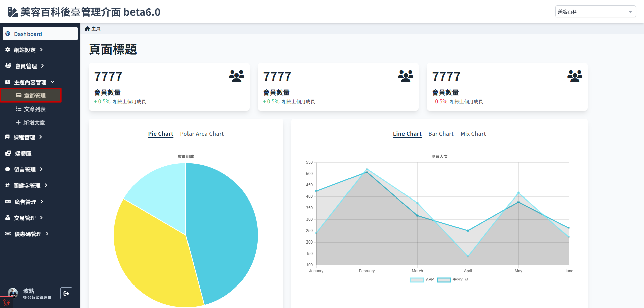Select the Bar Chart tab
Screen dimensions: 644x308
tap(441, 134)
